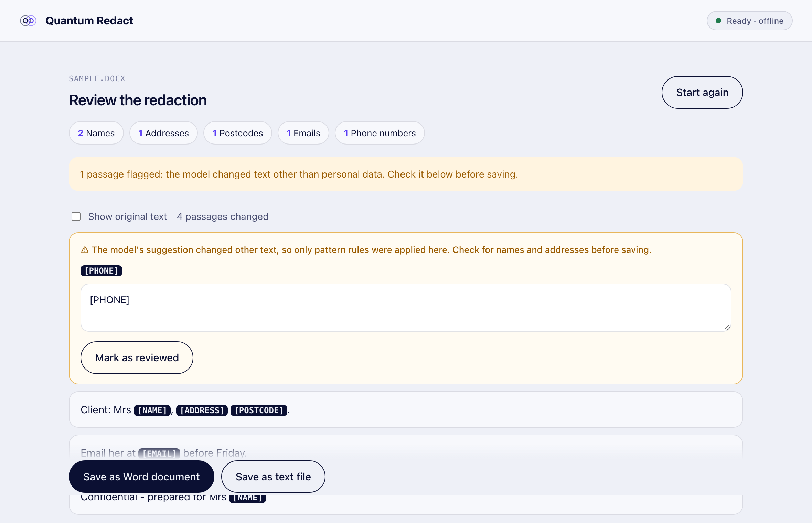Click Save as text file button

pyautogui.click(x=273, y=477)
